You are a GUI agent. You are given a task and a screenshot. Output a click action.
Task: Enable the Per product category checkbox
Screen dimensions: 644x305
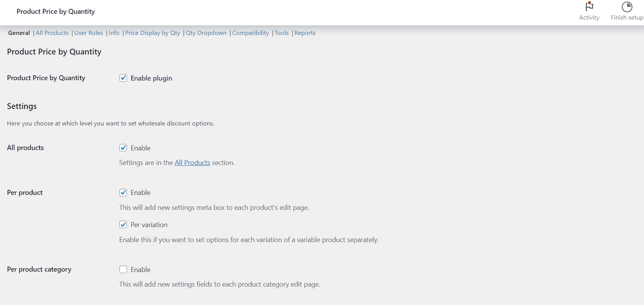coord(123,269)
